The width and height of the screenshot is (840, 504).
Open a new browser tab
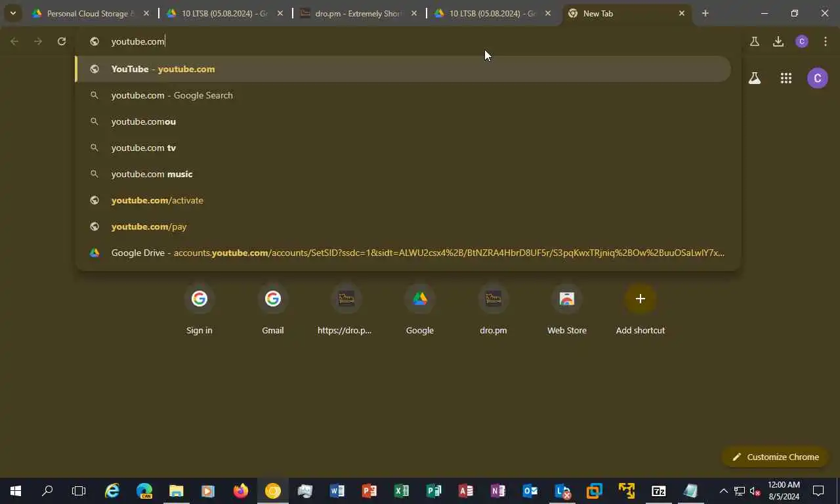705,13
